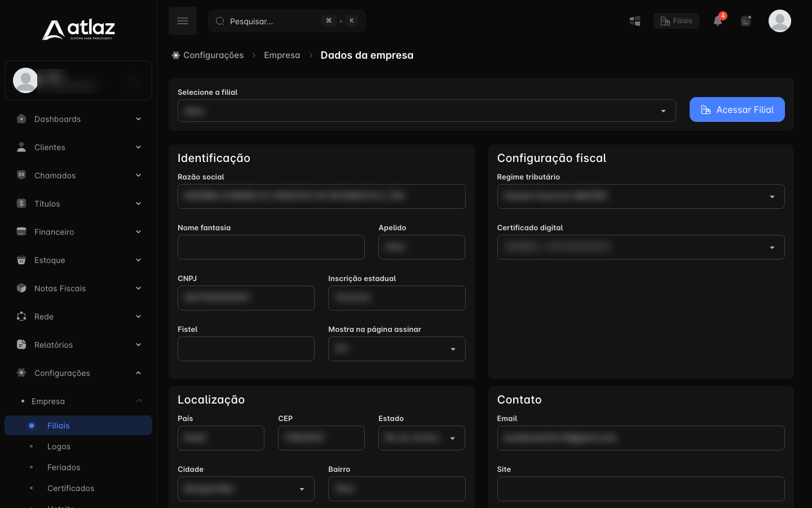Select Feriados in the sidebar submenu
The width and height of the screenshot is (812, 508).
coord(64,467)
